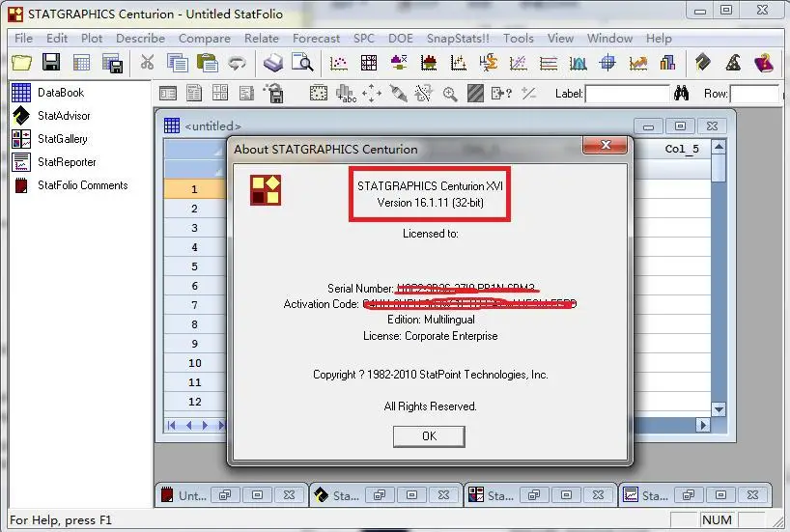Open the Describe menu
790x532 pixels.
[140, 39]
